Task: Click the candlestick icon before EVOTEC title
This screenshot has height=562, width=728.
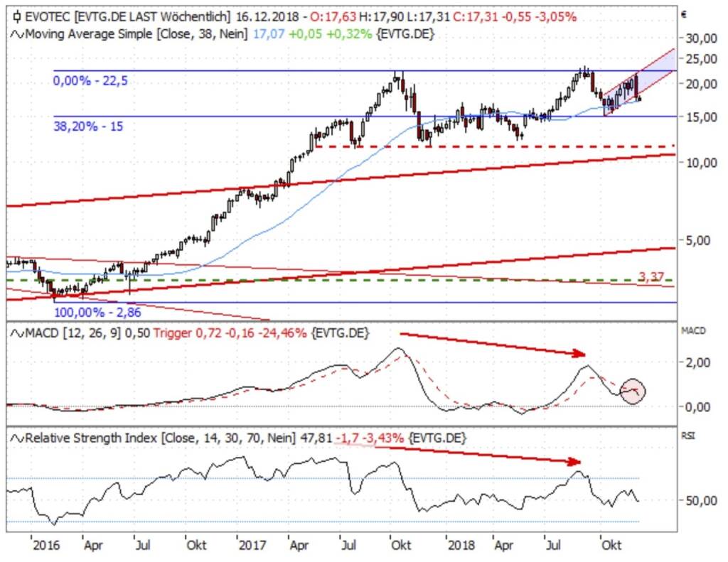Action: pos(17,17)
